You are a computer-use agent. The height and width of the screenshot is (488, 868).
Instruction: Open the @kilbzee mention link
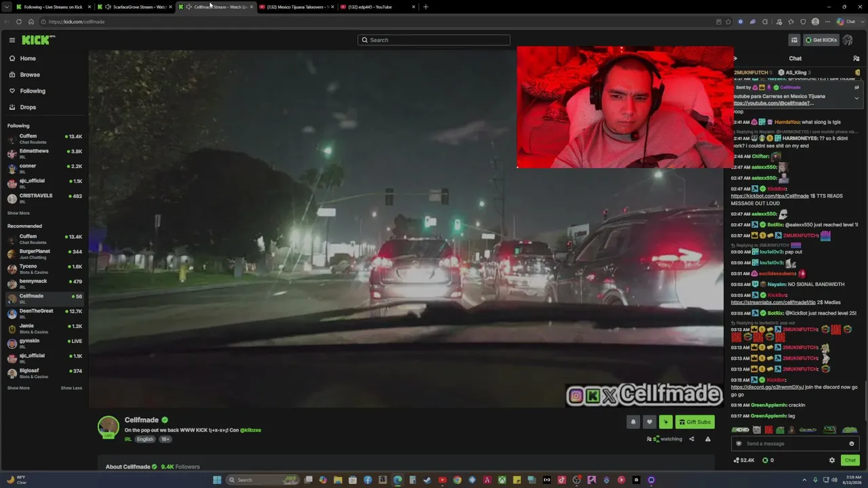coord(250,430)
